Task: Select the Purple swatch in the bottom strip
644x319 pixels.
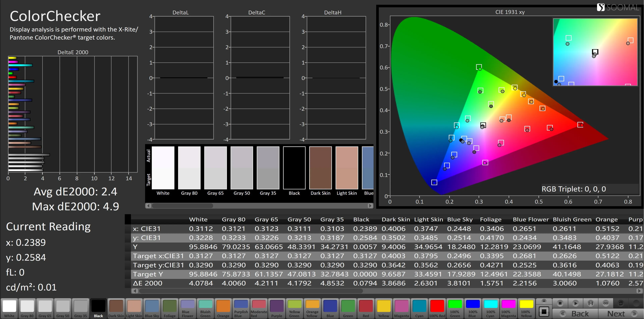Action: coord(277,308)
